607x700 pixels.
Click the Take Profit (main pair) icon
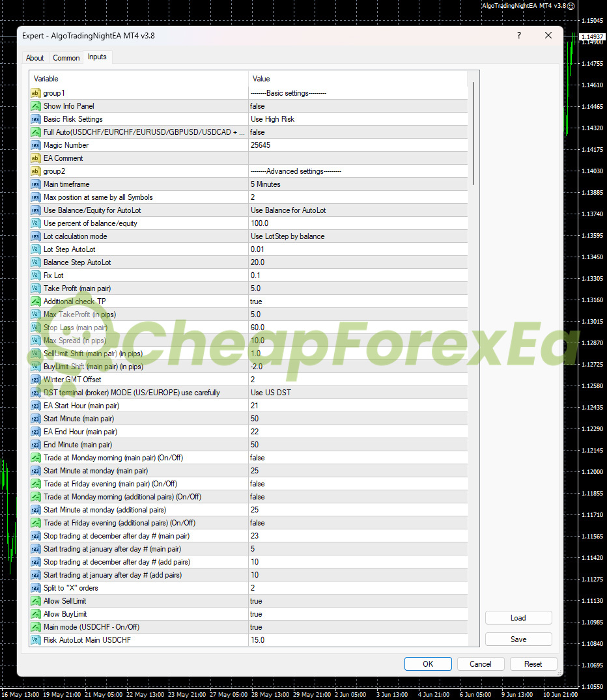pos(36,289)
